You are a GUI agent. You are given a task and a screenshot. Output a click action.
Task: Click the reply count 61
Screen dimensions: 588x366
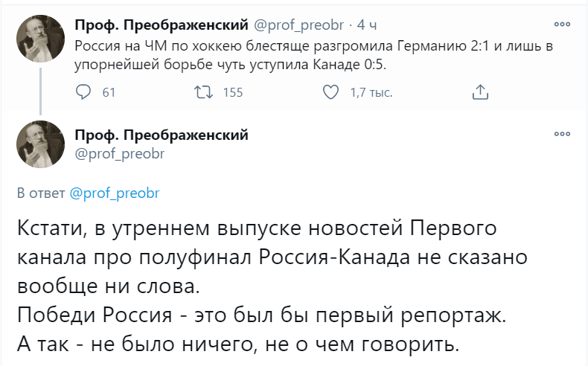click(x=109, y=93)
